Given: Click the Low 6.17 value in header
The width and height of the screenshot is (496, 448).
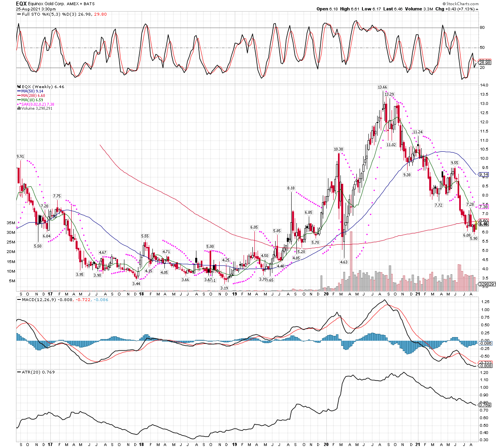Looking at the screenshot, I should coord(371,9).
